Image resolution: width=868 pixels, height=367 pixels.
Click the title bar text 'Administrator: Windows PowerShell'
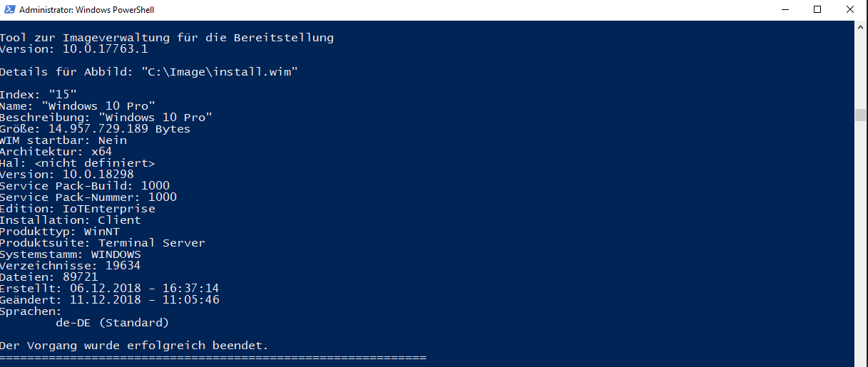pos(86,10)
